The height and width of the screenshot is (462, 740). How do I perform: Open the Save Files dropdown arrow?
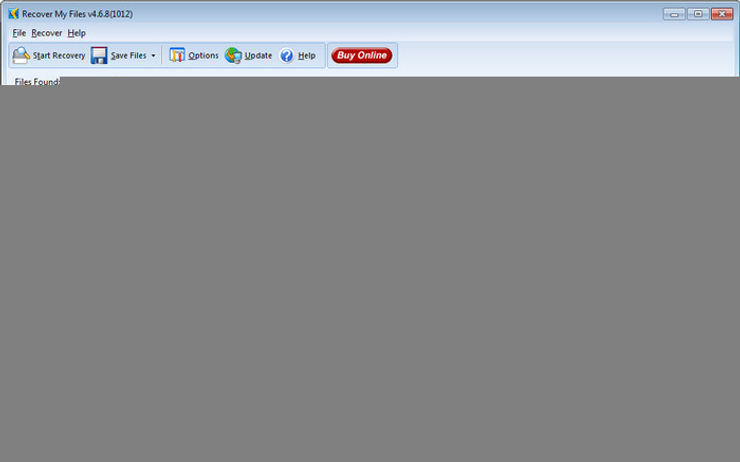[x=153, y=56]
